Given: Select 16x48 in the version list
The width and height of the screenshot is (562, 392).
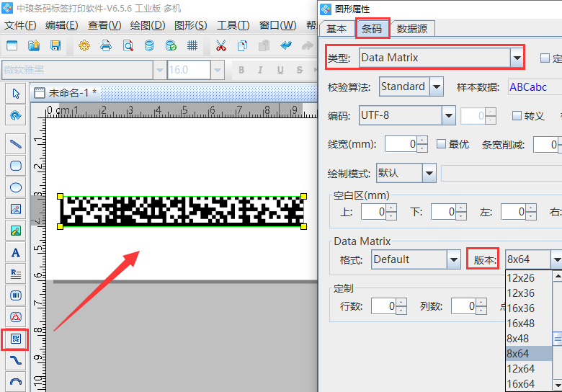Looking at the screenshot, I should point(521,324).
